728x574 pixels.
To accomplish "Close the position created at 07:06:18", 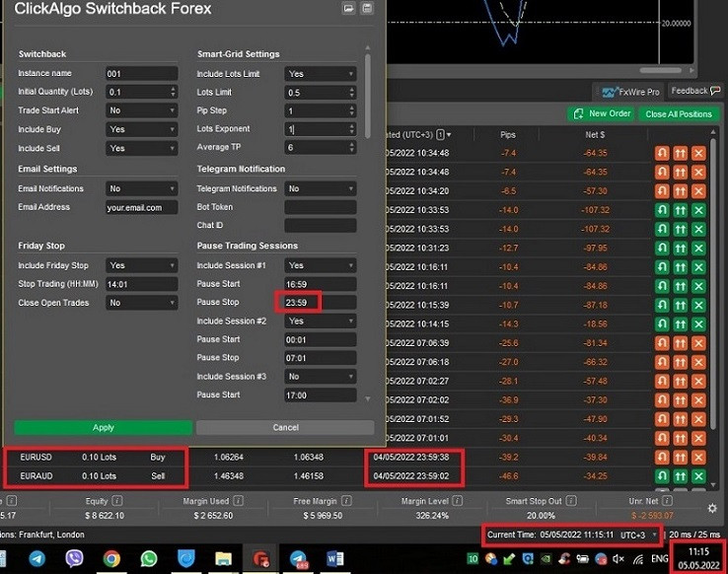I will (x=698, y=362).
